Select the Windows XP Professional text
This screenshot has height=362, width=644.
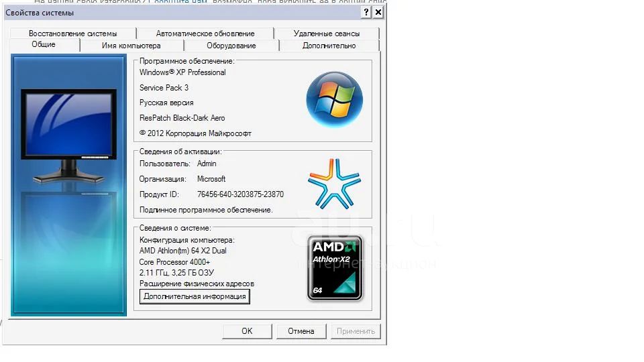coord(182,72)
